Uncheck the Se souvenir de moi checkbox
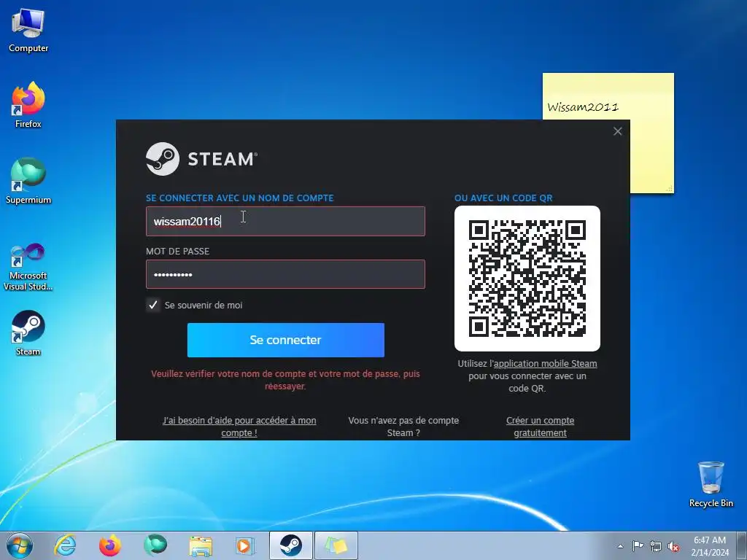The image size is (747, 560). pos(153,306)
